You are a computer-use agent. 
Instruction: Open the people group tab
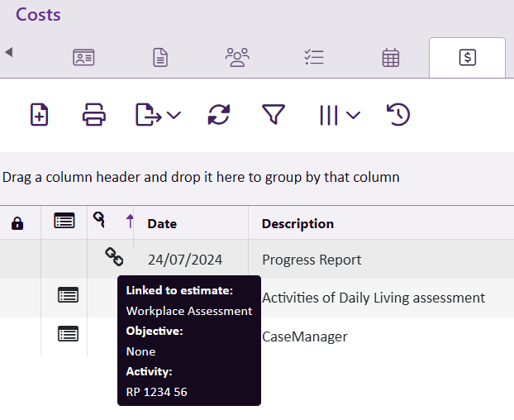pyautogui.click(x=237, y=57)
